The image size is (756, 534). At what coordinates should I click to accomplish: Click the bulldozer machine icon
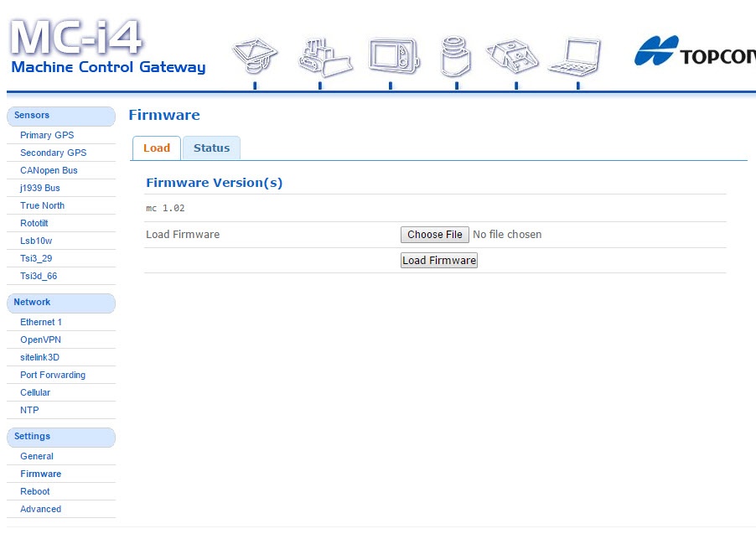pos(325,57)
